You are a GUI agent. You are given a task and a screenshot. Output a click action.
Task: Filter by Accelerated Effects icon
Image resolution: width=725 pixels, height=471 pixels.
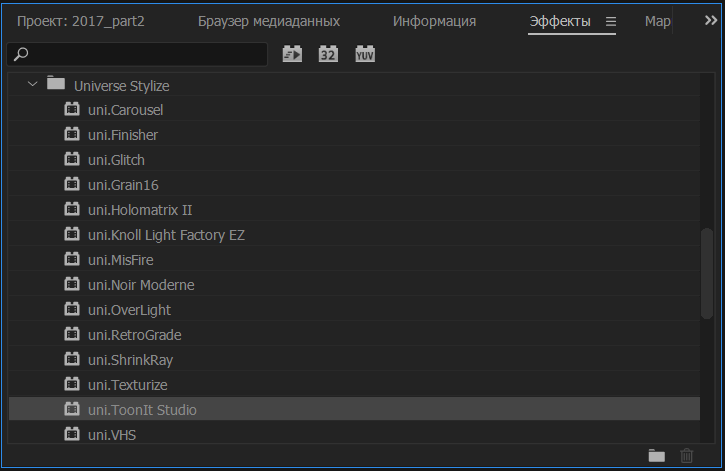point(292,54)
